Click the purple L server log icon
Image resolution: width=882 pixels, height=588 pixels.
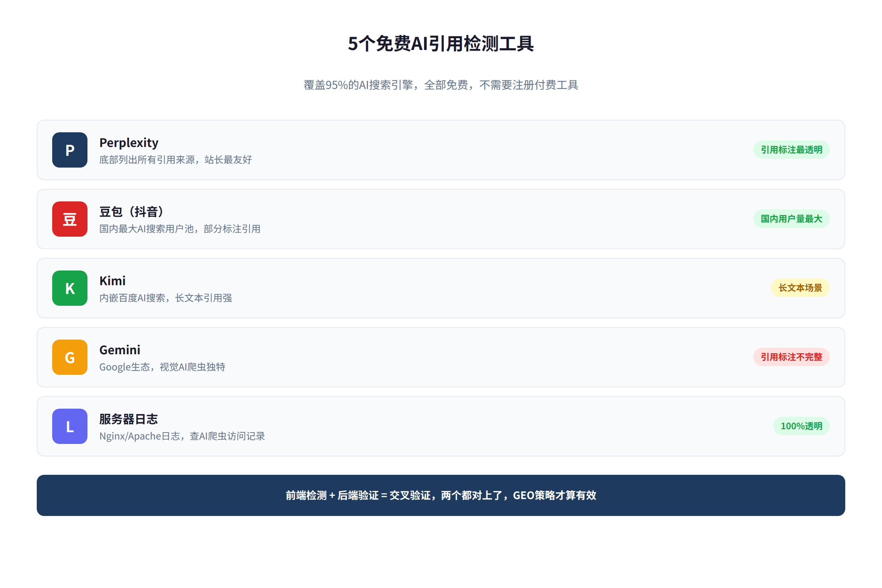(x=70, y=426)
